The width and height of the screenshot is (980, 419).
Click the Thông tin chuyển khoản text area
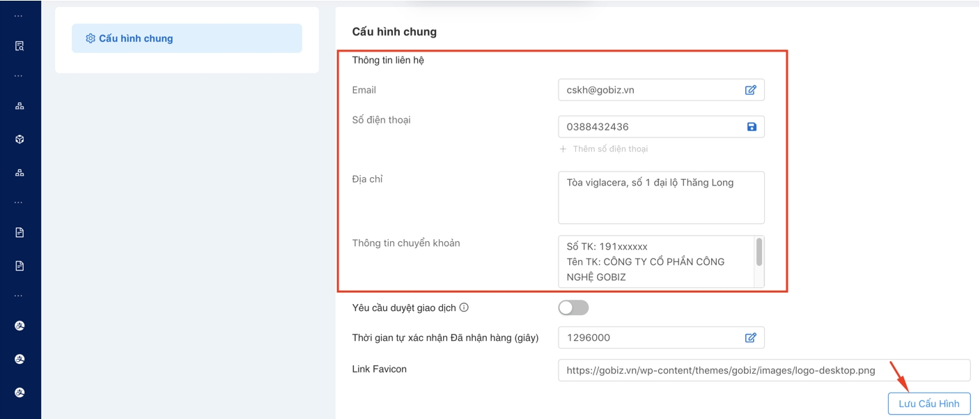click(655, 262)
